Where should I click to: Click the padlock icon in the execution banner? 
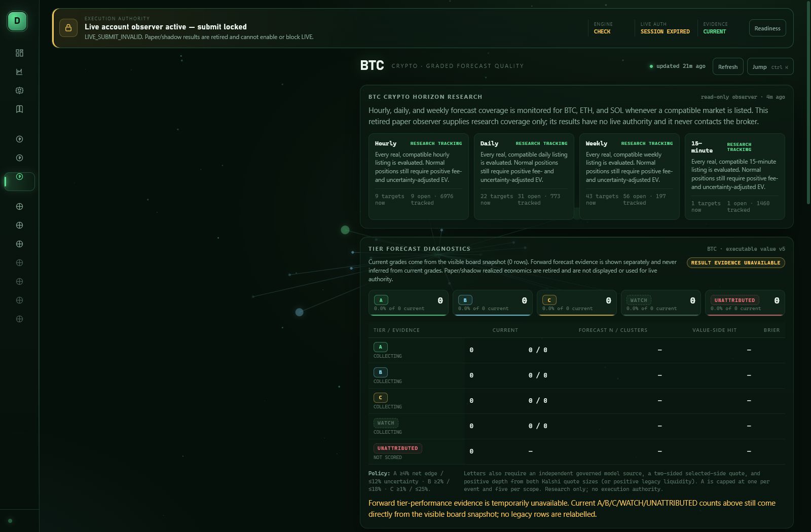(68, 28)
